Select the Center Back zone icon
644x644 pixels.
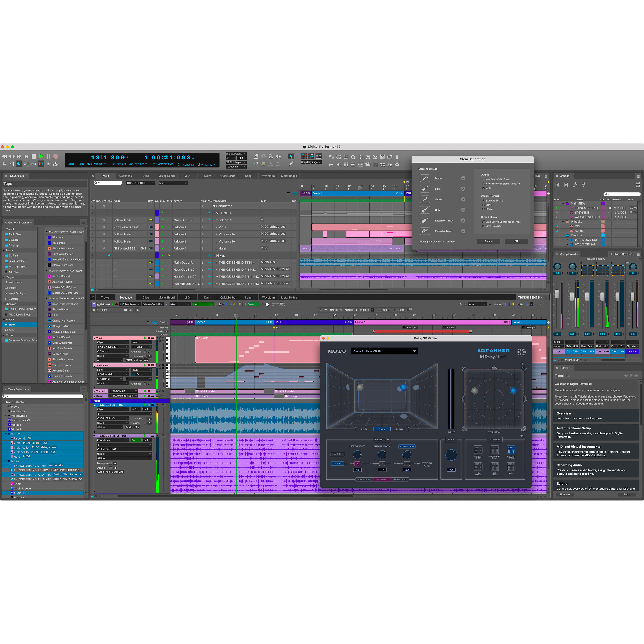point(511,450)
